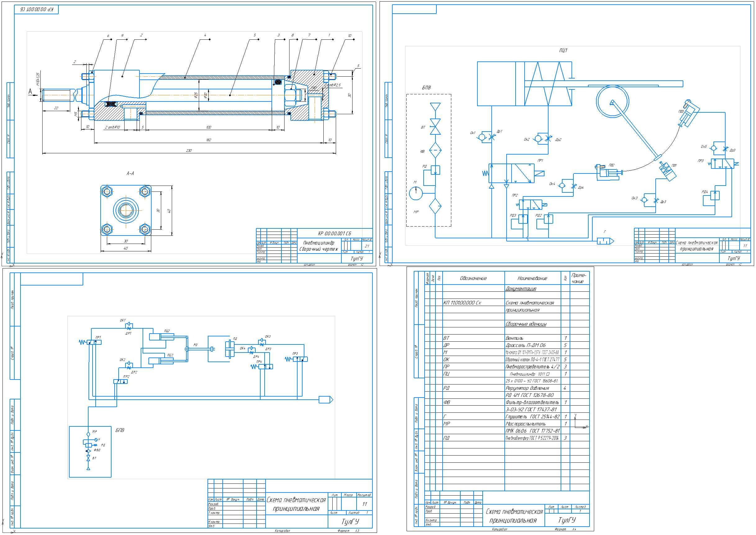Click position callout number 9 on assembly
The width and height of the screenshot is (756, 535).
[122, 36]
